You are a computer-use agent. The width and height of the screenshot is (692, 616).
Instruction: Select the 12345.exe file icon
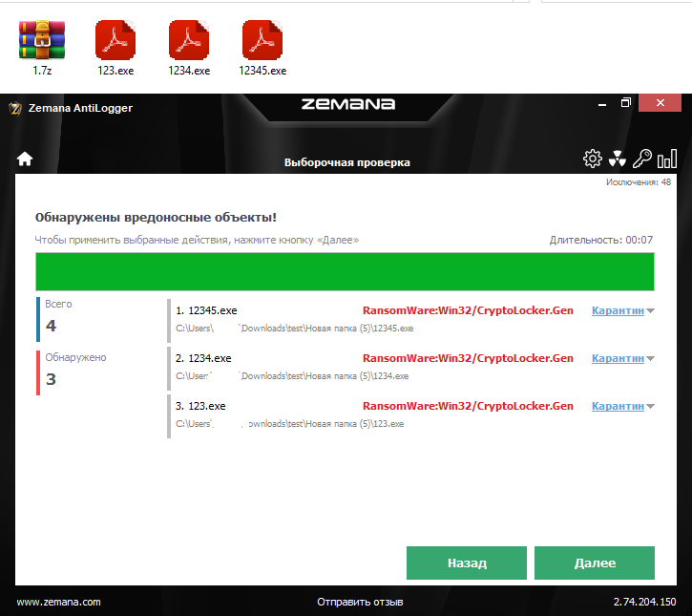click(262, 40)
